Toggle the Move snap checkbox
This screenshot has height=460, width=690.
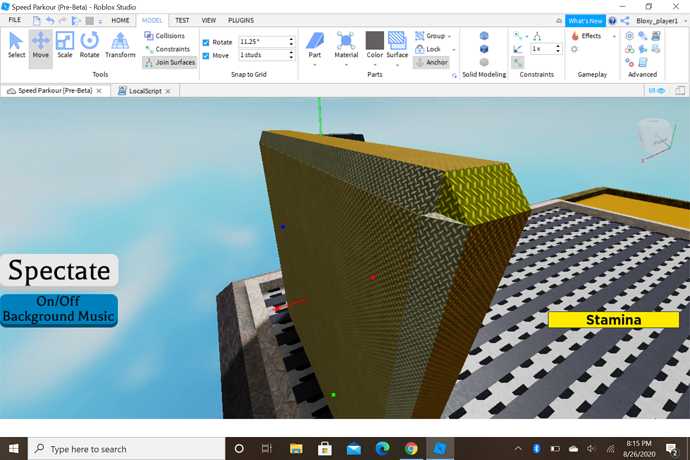(x=206, y=55)
